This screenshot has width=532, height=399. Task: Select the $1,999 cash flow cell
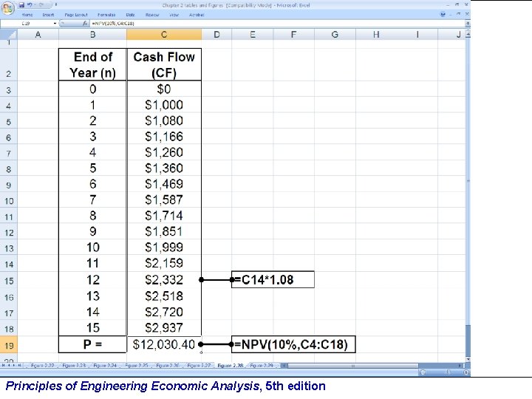[164, 247]
